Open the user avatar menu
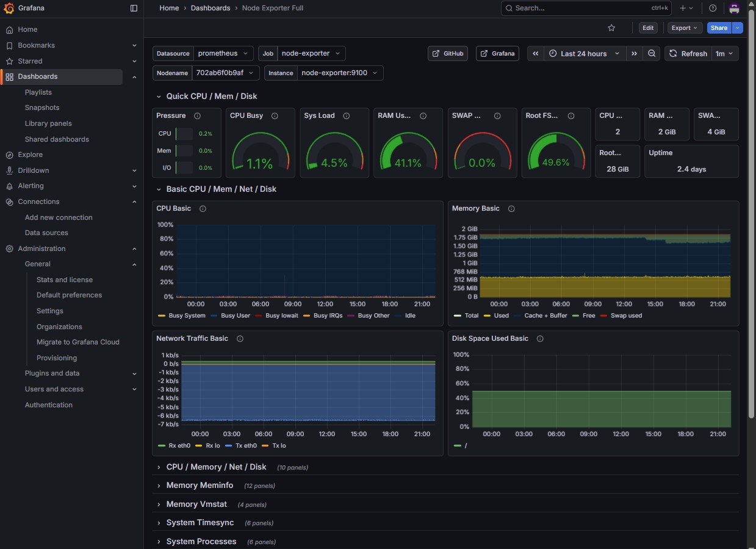The image size is (756, 549). (x=734, y=8)
